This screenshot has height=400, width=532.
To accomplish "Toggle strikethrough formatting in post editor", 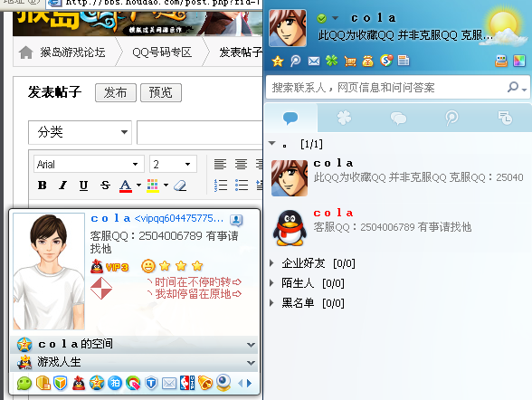I will 105,186.
